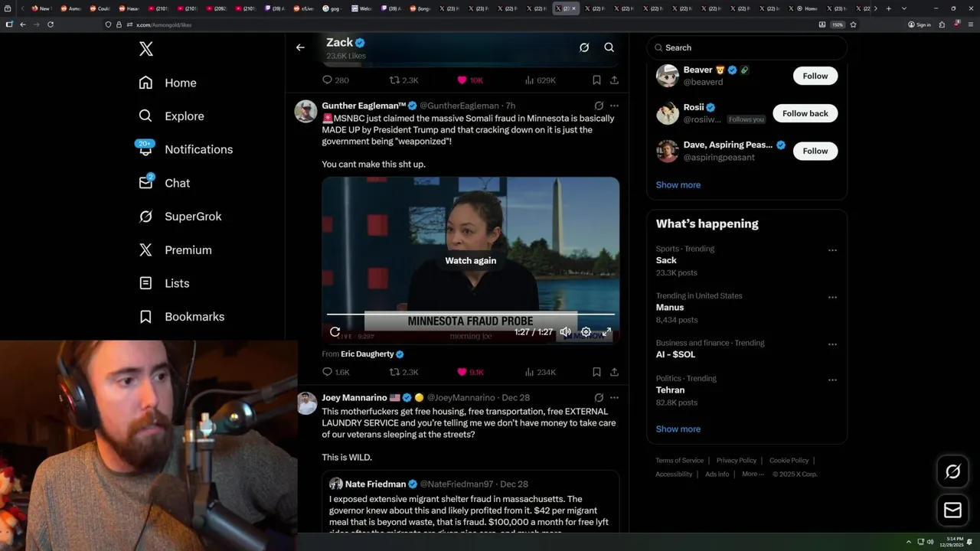Viewport: 980px width, 551px height.
Task: Replay the Minnesota Fraud Probe video
Action: (335, 331)
